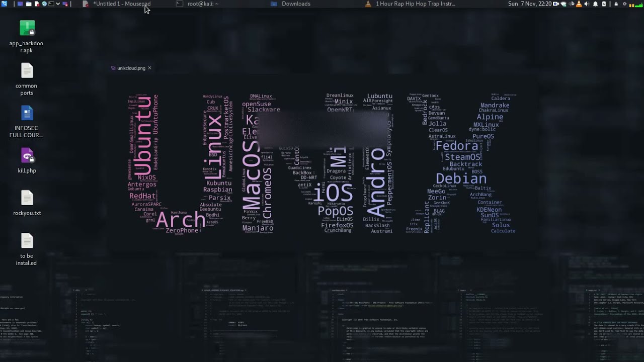The height and width of the screenshot is (362, 644).
Task: Switch to the Downloads file manager window
Action: tap(290, 4)
